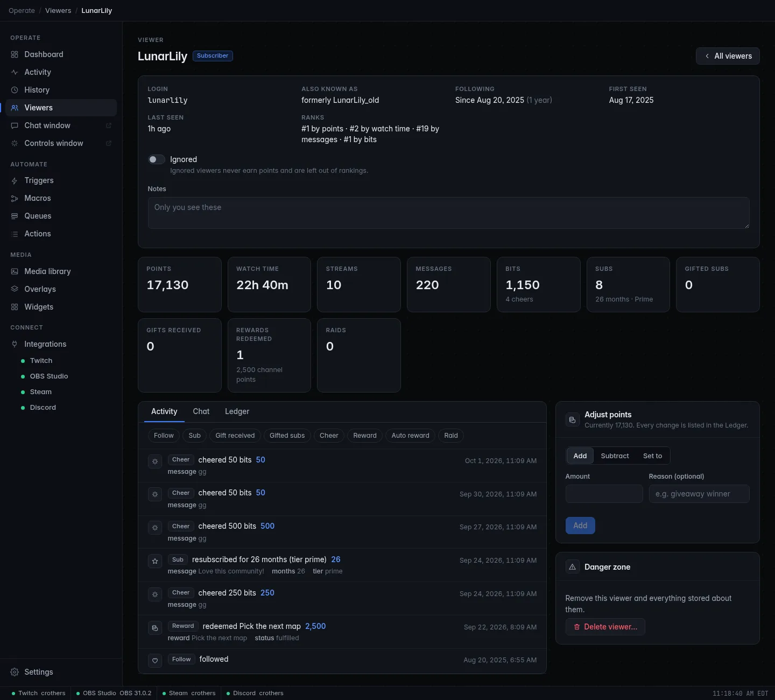Click the blue Add button
This screenshot has height=700, width=775.
click(580, 526)
